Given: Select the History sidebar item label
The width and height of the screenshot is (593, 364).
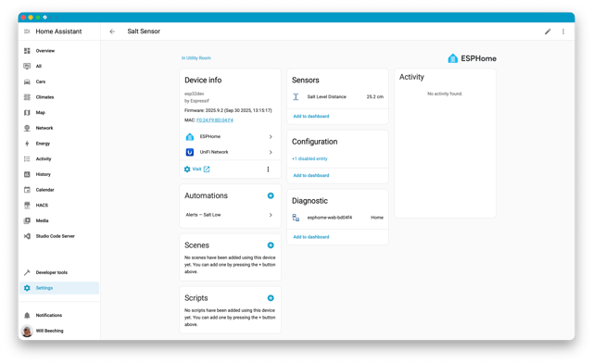Looking at the screenshot, I should click(44, 174).
